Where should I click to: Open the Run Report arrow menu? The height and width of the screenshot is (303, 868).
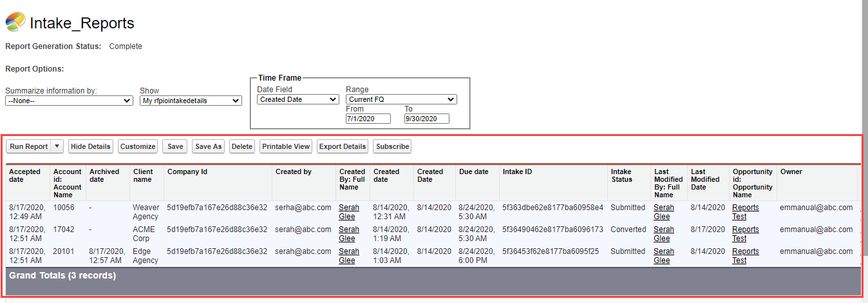(57, 146)
